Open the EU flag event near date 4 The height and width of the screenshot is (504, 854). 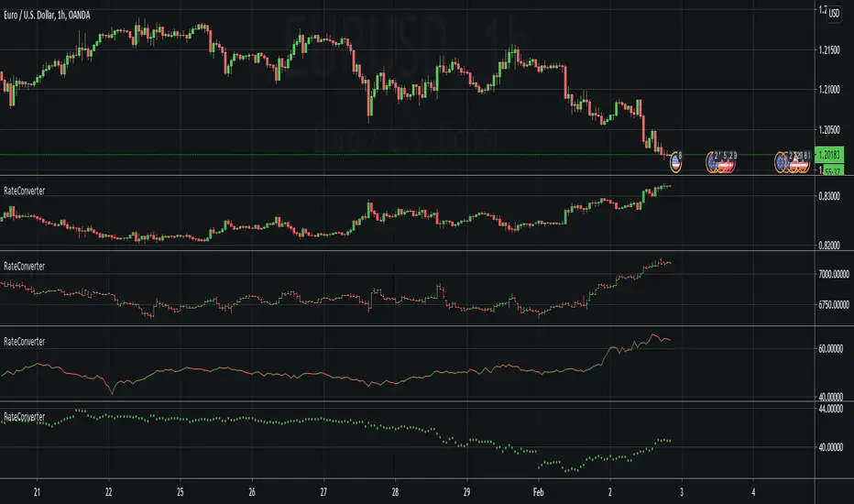click(x=783, y=163)
